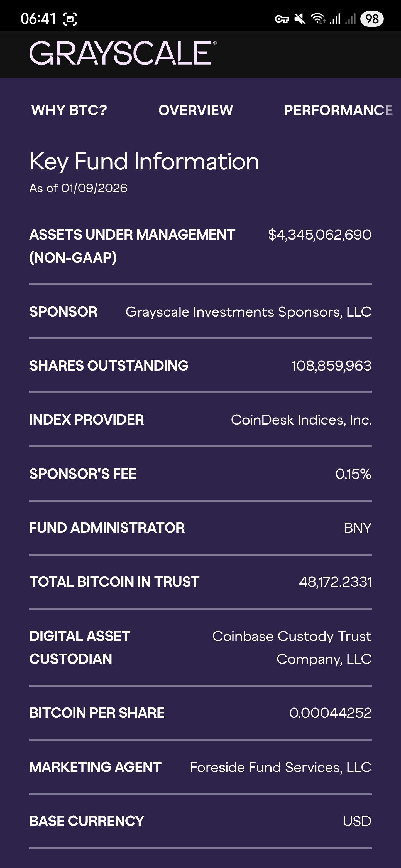The width and height of the screenshot is (401, 868).
Task: Tap the status bar clock
Action: click(x=38, y=19)
